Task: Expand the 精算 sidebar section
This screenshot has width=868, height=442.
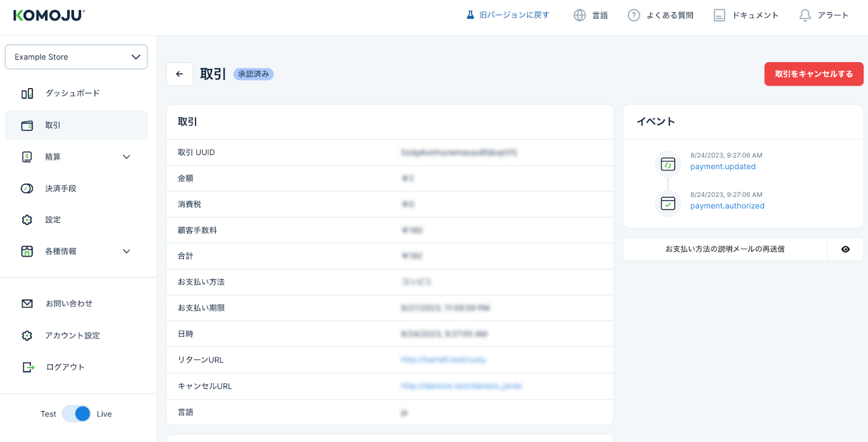Action: (126, 157)
